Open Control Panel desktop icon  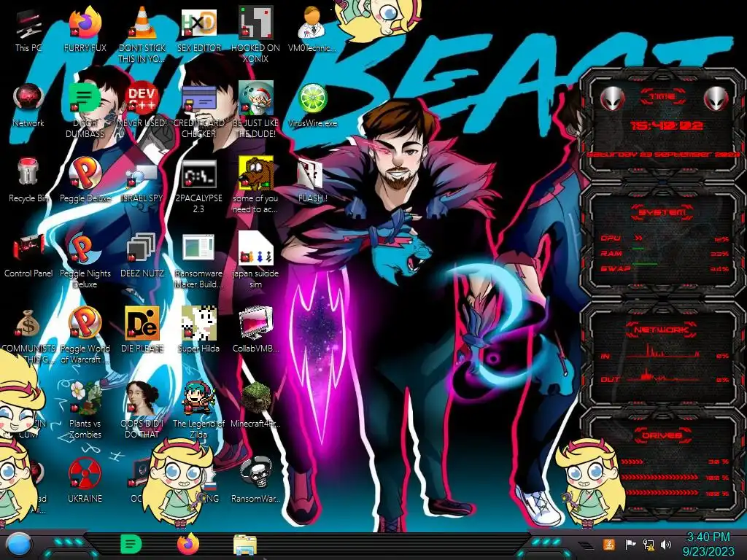[28, 256]
